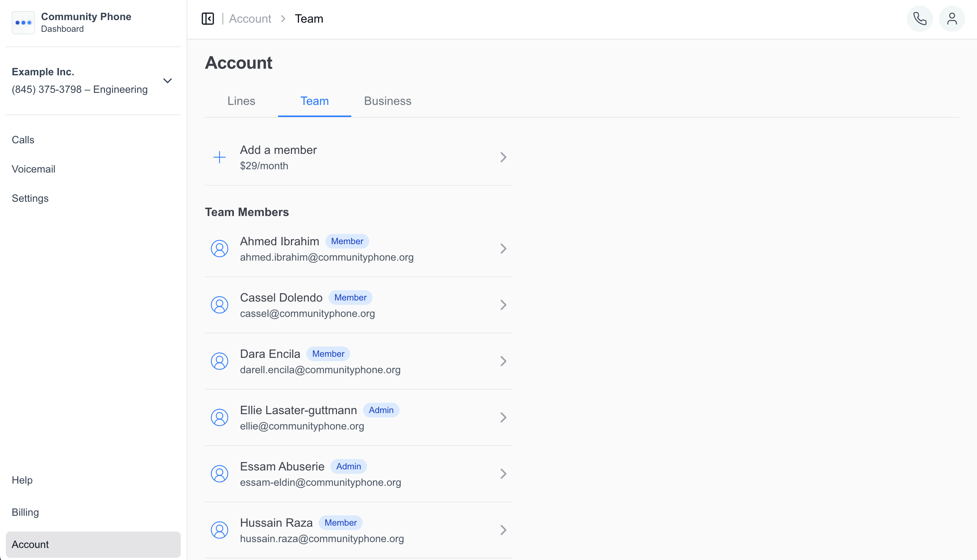Viewport: 977px width, 560px height.
Task: Click the Member badge beside Dara Encila
Action: 328,353
